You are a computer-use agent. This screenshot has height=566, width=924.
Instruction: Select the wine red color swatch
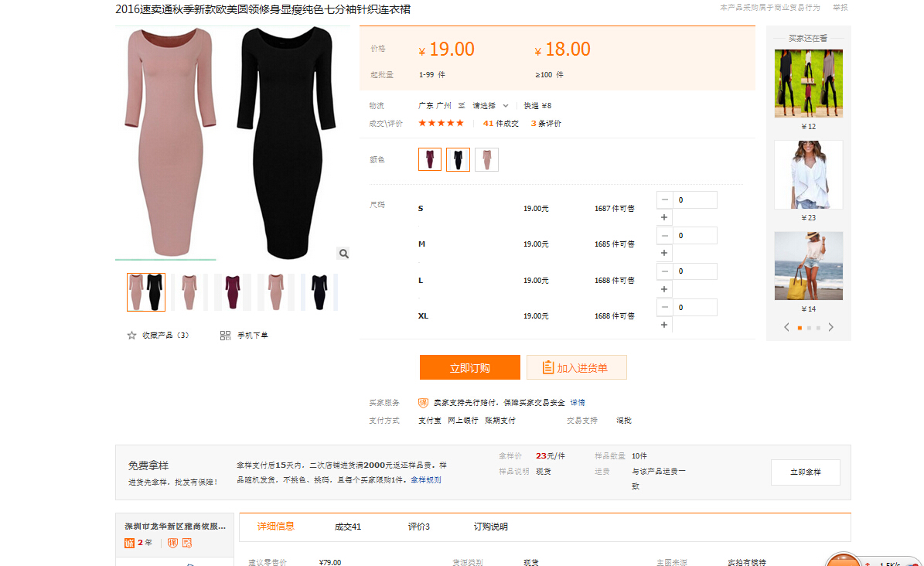(x=430, y=159)
